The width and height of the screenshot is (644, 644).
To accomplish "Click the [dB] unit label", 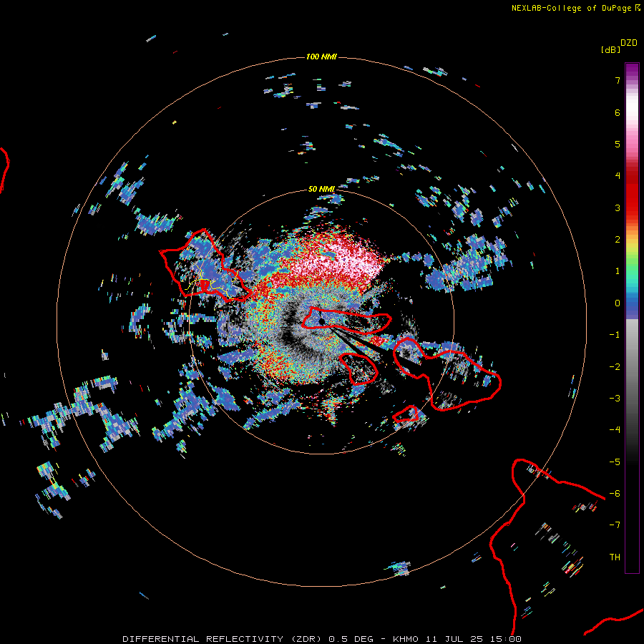I will point(610,50).
